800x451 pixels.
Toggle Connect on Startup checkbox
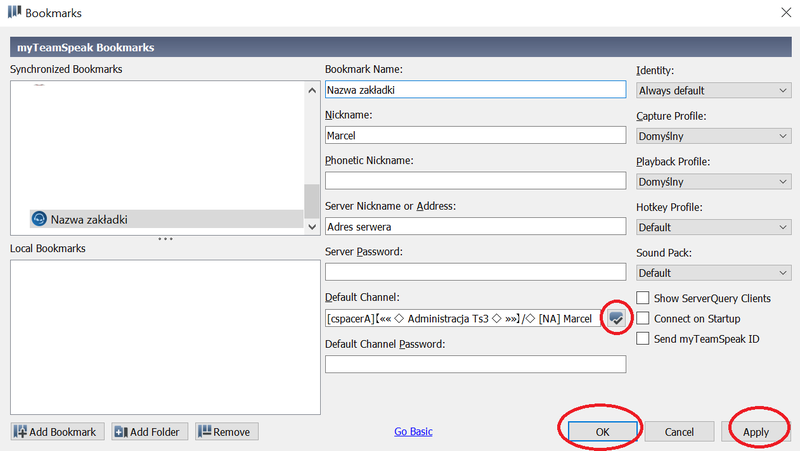643,318
